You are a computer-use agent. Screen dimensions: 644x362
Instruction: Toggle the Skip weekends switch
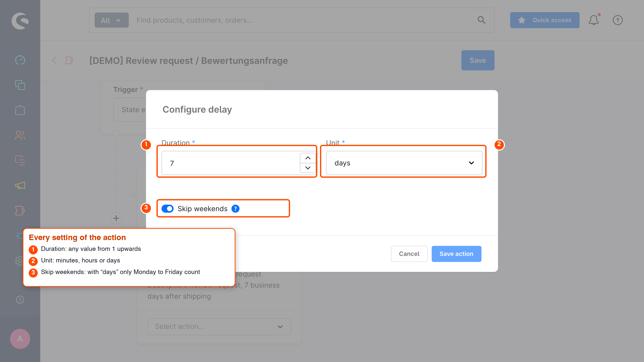tap(168, 209)
